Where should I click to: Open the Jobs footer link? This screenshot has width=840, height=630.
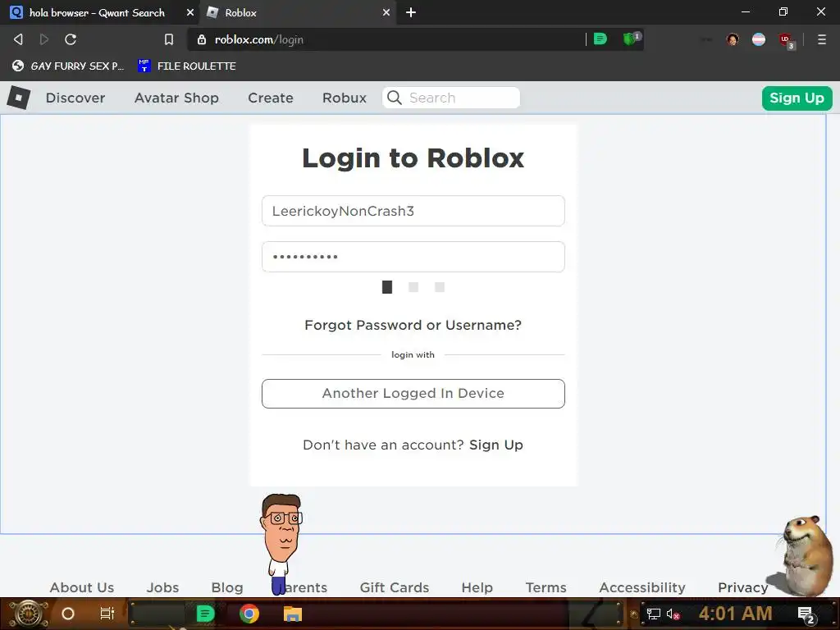pyautogui.click(x=163, y=587)
